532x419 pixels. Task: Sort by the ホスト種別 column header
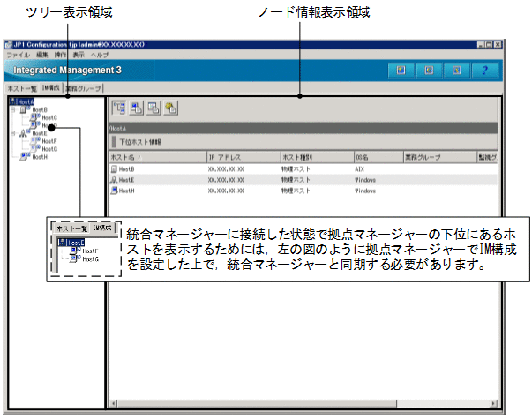(x=318, y=157)
